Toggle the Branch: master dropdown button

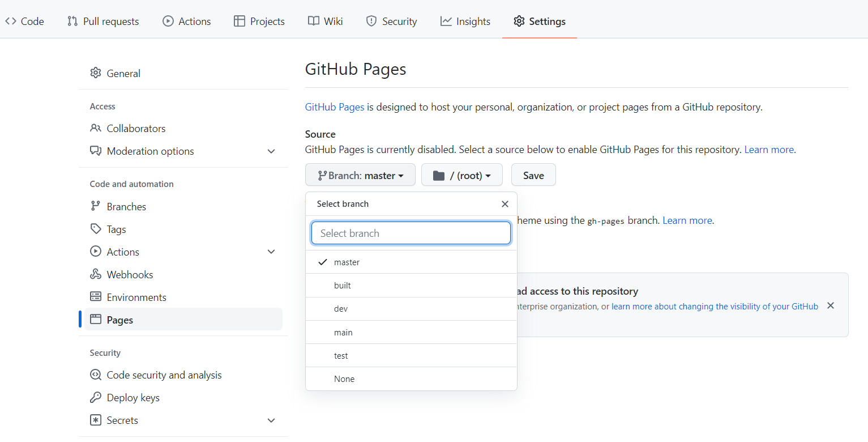[x=360, y=175]
